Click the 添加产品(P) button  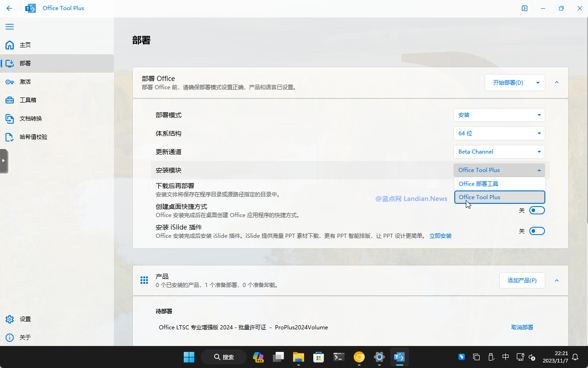point(522,281)
